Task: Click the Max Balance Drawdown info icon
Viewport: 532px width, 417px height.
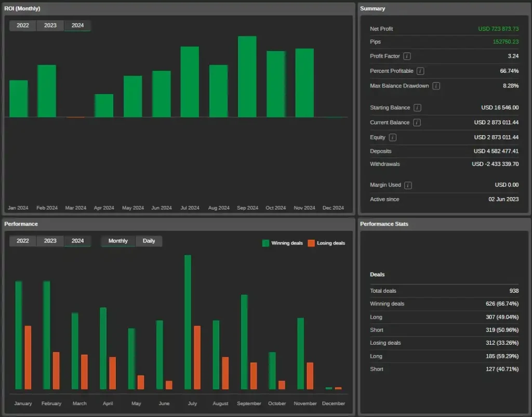Action: (x=436, y=86)
